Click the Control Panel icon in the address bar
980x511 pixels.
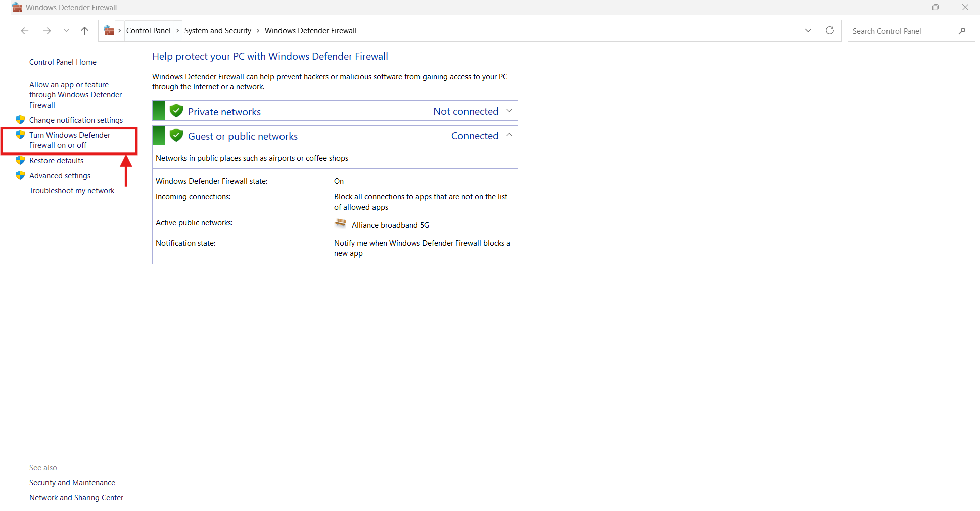(x=109, y=31)
